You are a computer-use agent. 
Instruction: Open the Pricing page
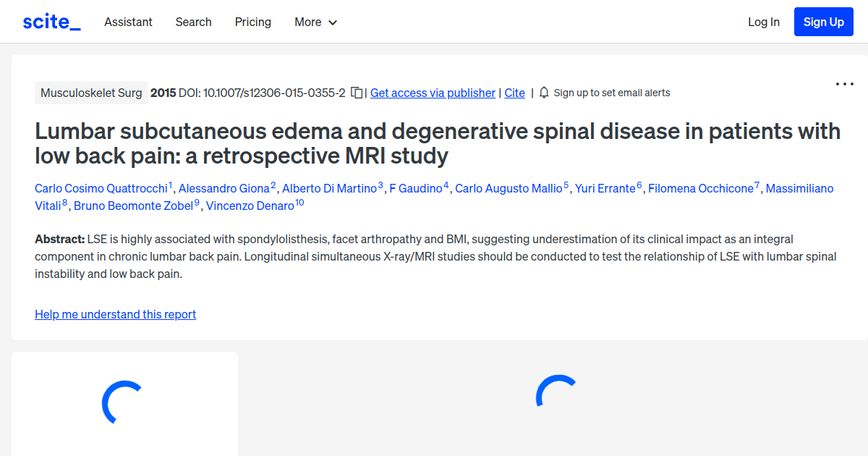pyautogui.click(x=252, y=22)
